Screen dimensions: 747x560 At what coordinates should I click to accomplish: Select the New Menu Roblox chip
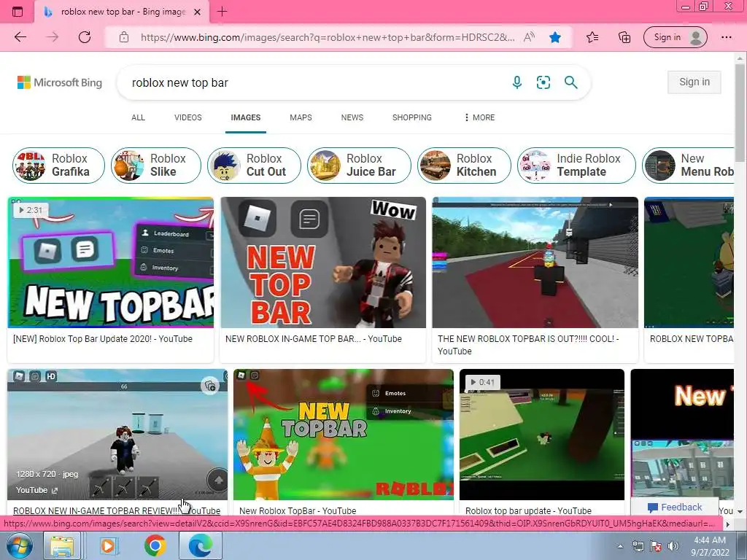[x=689, y=166]
